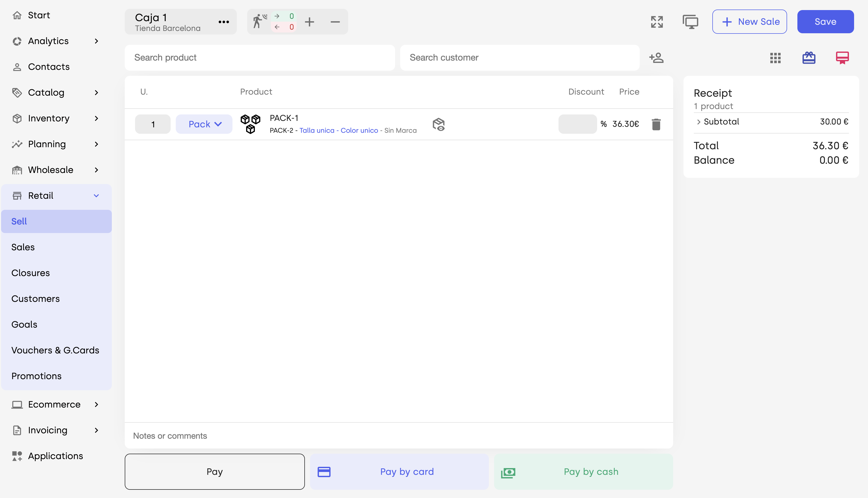
Task: Delete PACK-1 line with trash icon
Action: pos(656,124)
